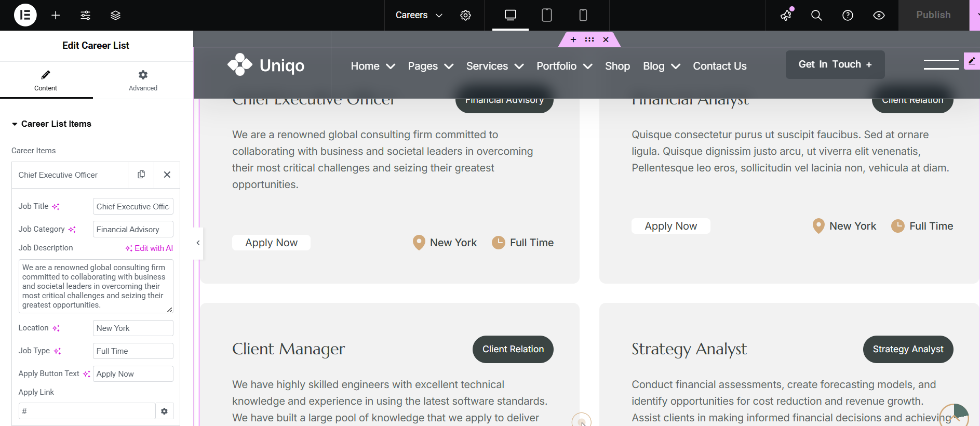Open Site Settings sliders icon
Viewport: 980px width, 426px height.
[x=86, y=15]
